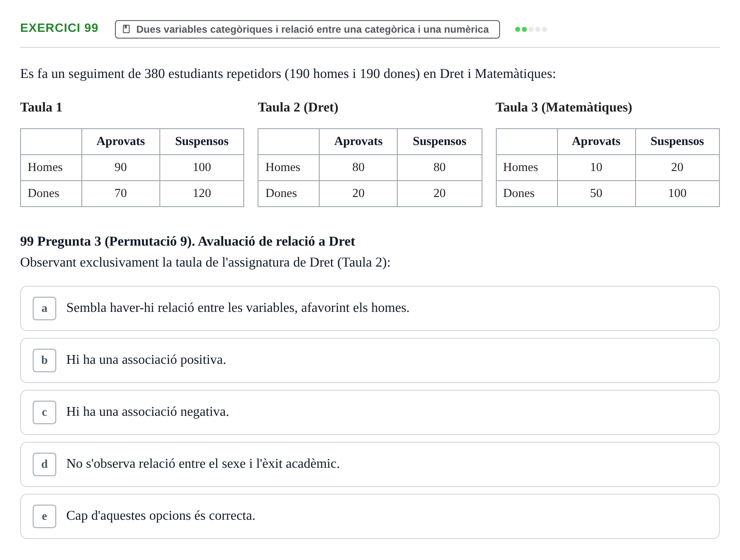Screen dimensions: 740x560
Task: Open the topic tag about two categorical variables
Action: (x=307, y=29)
